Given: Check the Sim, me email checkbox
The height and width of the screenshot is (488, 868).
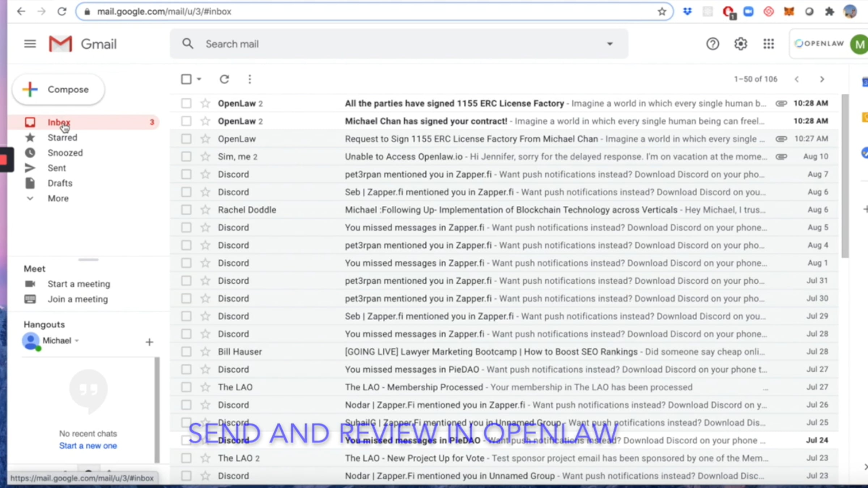Looking at the screenshot, I should (186, 157).
